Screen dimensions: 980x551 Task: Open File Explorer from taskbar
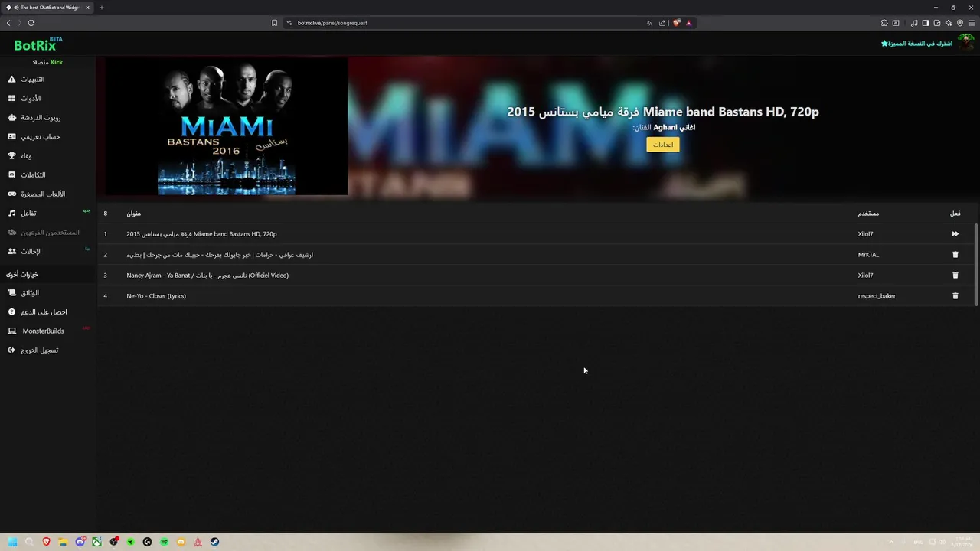(x=63, y=542)
